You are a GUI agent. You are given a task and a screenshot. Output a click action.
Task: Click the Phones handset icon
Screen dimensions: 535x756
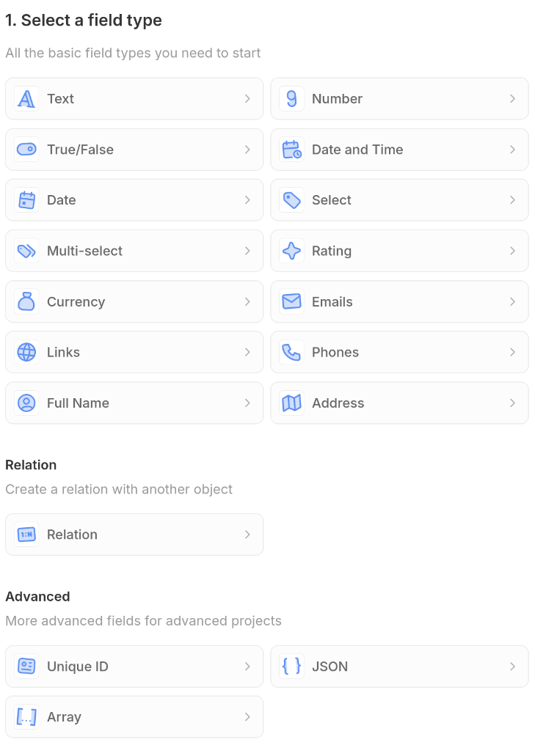[x=291, y=352]
